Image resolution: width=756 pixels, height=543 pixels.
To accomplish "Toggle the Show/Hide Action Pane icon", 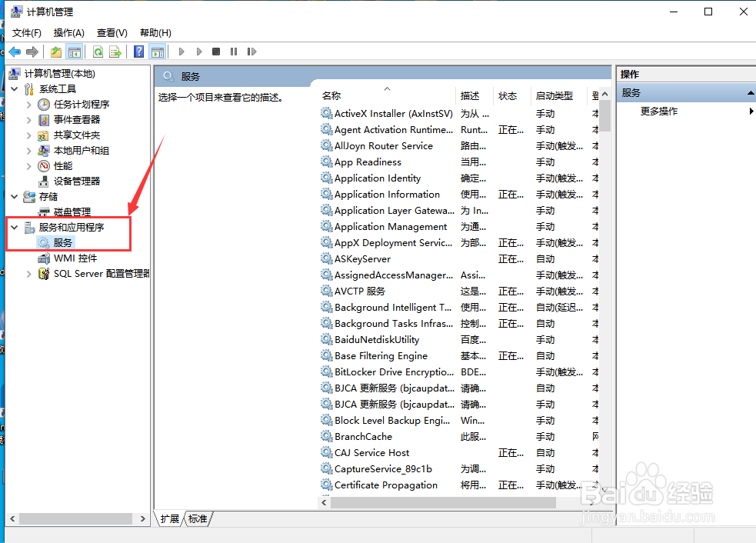I will (x=158, y=52).
